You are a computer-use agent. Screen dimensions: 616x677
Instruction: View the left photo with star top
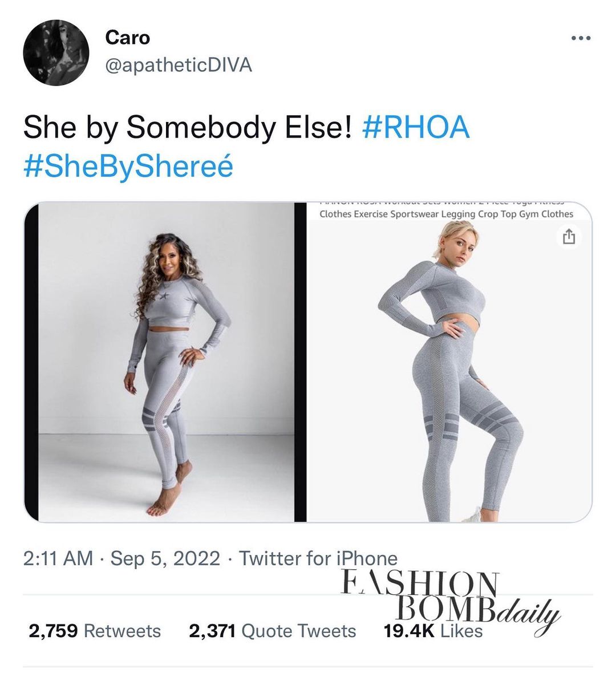[165, 362]
